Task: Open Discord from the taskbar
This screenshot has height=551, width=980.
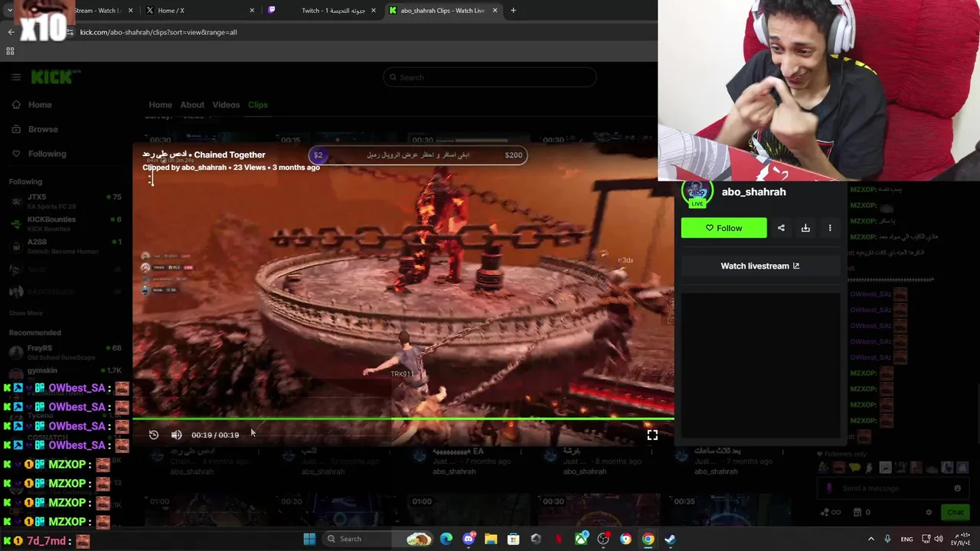Action: tap(469, 539)
